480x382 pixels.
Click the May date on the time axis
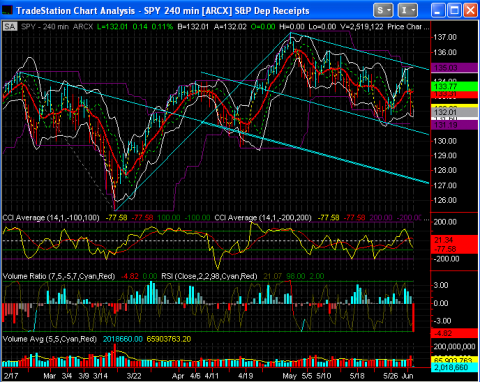[x=289, y=376]
